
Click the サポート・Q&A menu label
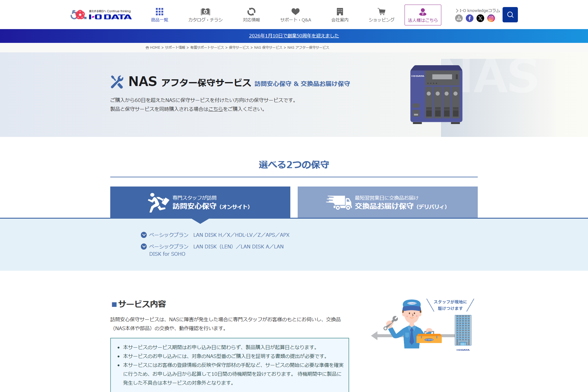click(295, 20)
